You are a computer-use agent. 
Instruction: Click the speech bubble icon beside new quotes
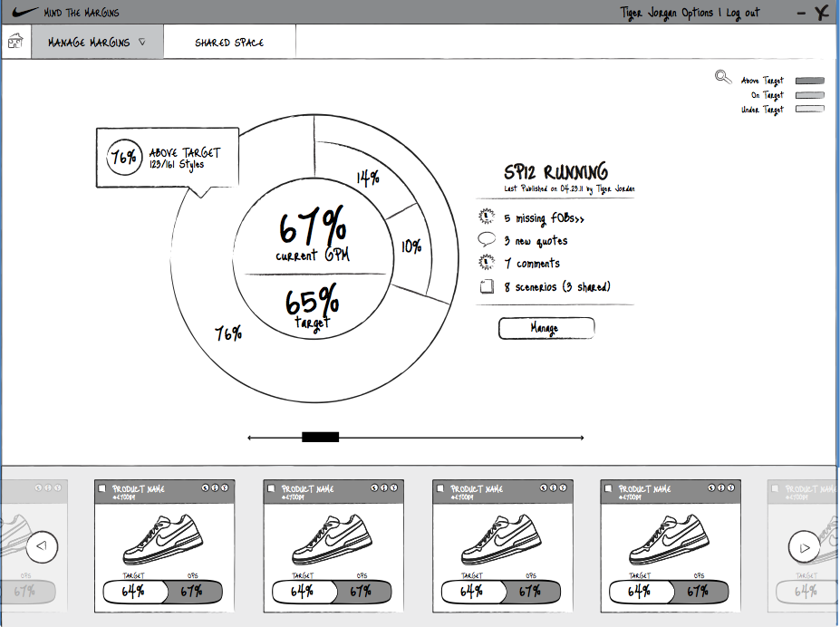[x=487, y=239]
